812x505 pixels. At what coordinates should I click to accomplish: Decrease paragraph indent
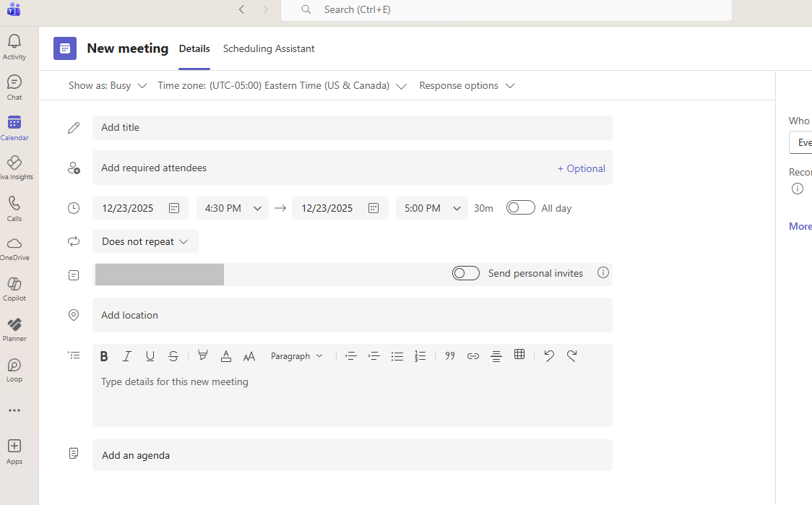click(x=351, y=356)
